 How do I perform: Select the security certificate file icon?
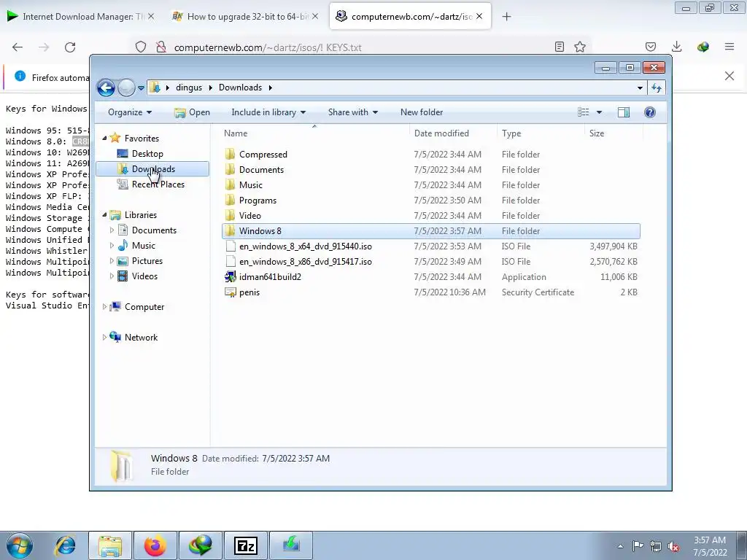[x=230, y=292]
